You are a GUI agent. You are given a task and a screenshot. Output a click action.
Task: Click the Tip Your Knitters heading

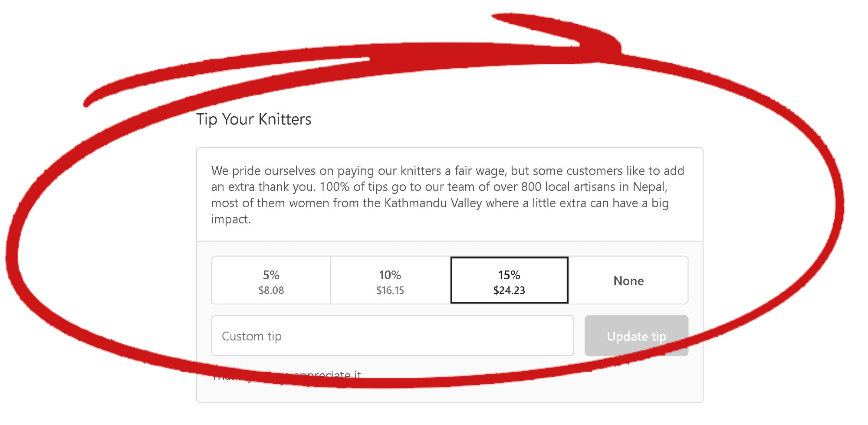click(x=254, y=119)
